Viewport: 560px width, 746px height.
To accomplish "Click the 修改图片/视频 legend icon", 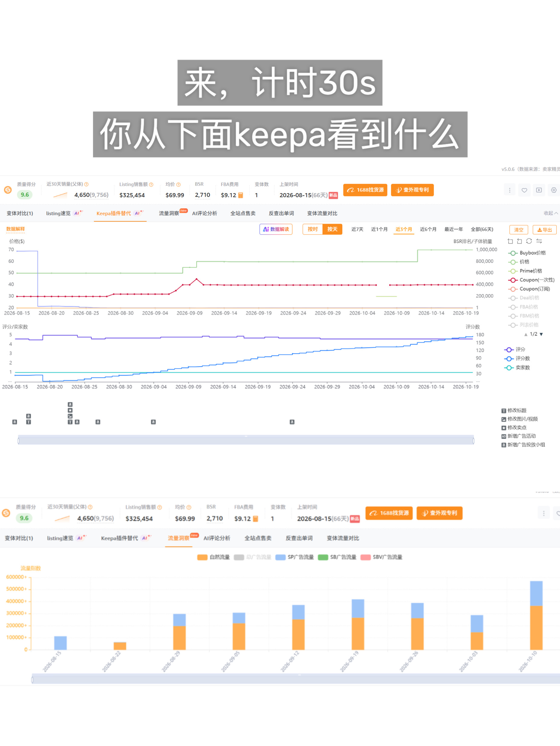I will (504, 419).
